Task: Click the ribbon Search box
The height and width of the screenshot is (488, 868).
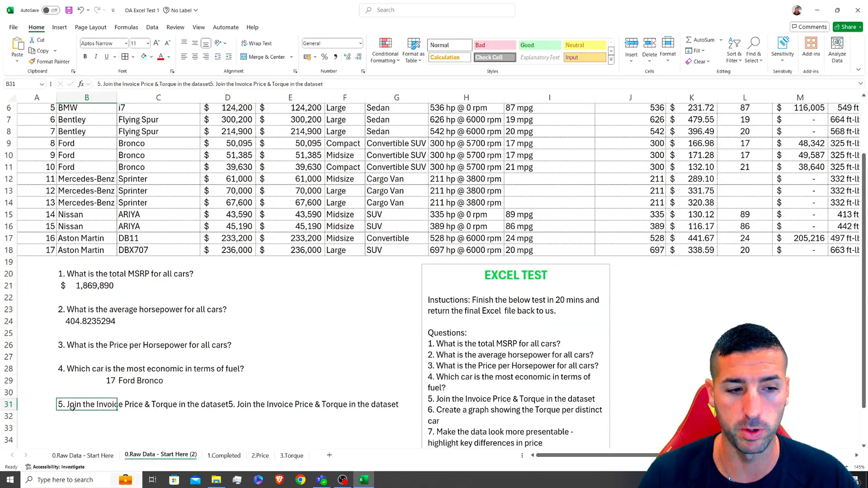Action: point(437,10)
